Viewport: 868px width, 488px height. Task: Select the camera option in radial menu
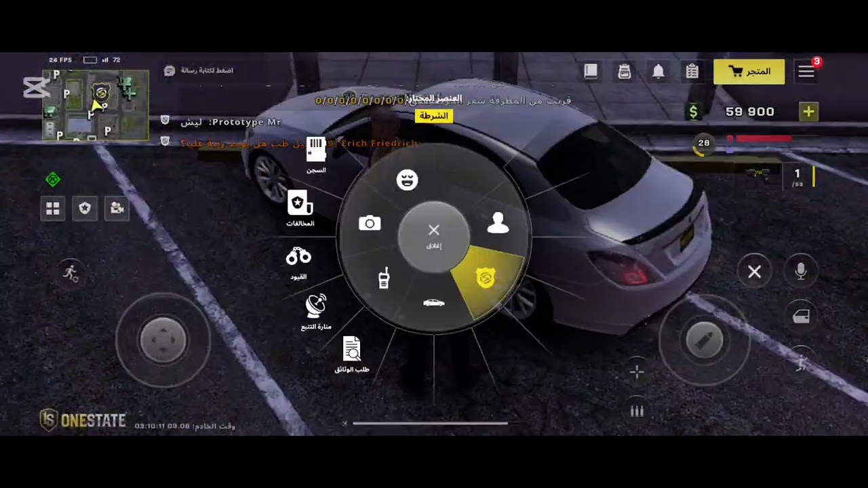click(x=370, y=223)
